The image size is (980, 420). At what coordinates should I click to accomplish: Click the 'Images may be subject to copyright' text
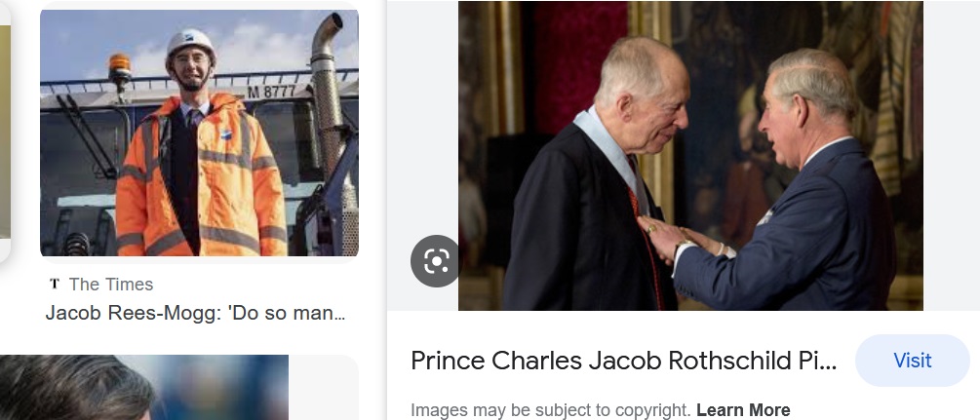[551, 410]
